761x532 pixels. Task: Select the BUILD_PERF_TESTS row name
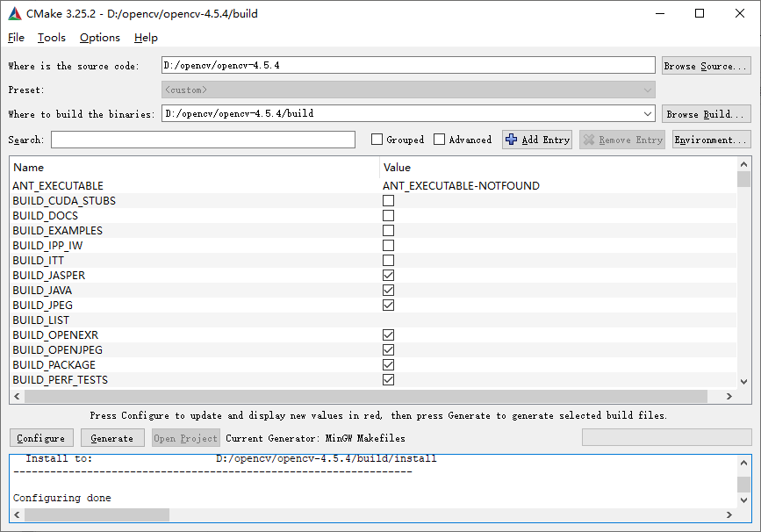61,379
